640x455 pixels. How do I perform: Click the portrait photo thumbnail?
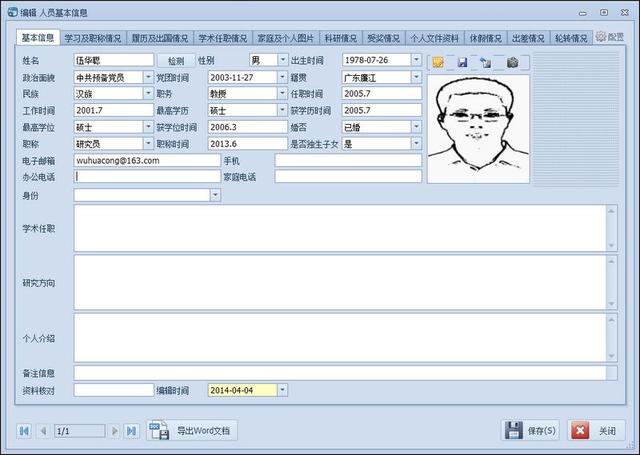(x=478, y=129)
